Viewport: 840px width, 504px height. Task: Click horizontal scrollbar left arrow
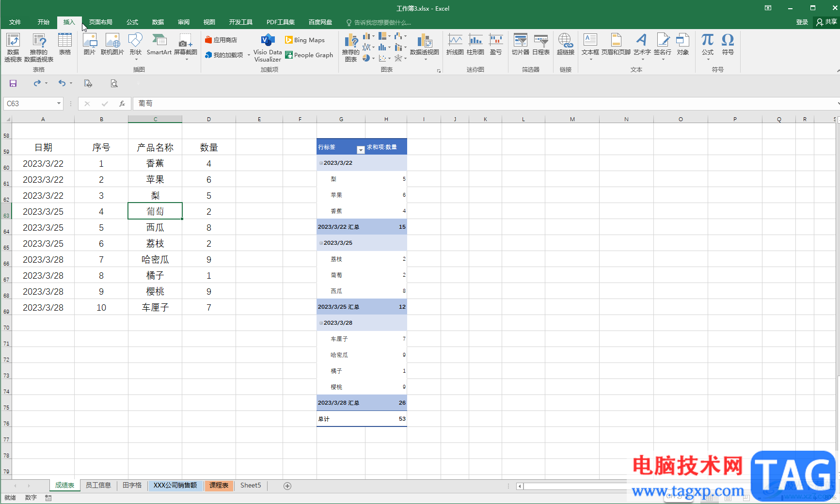520,486
